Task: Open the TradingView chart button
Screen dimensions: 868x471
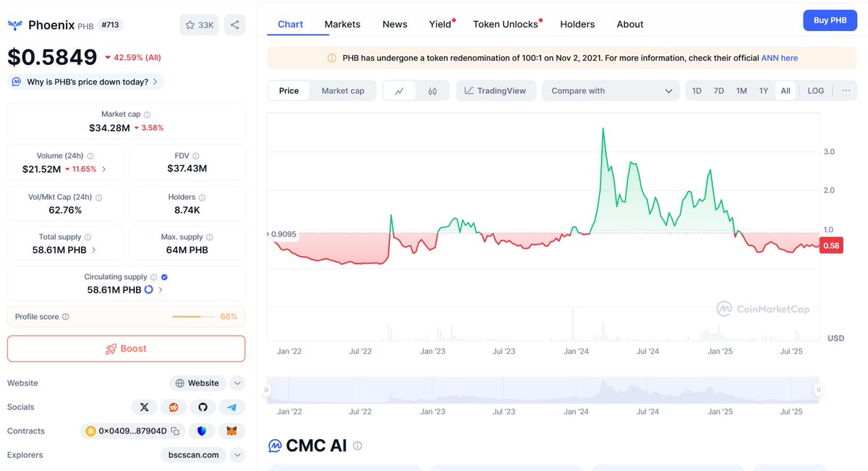Action: (496, 91)
